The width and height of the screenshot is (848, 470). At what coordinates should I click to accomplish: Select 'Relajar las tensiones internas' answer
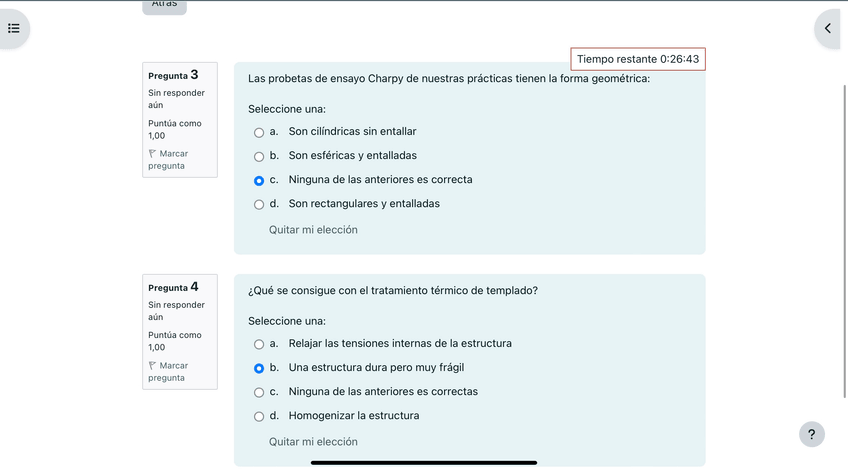click(259, 344)
